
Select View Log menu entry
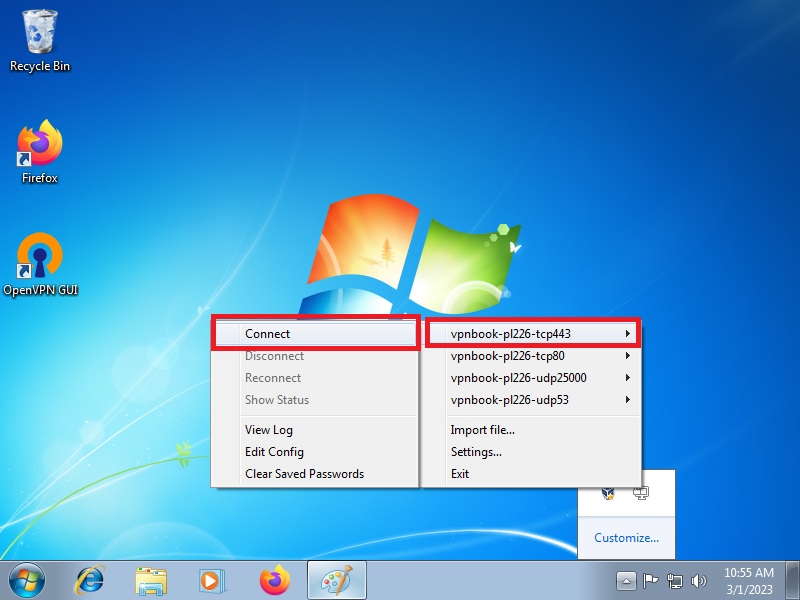point(268,430)
